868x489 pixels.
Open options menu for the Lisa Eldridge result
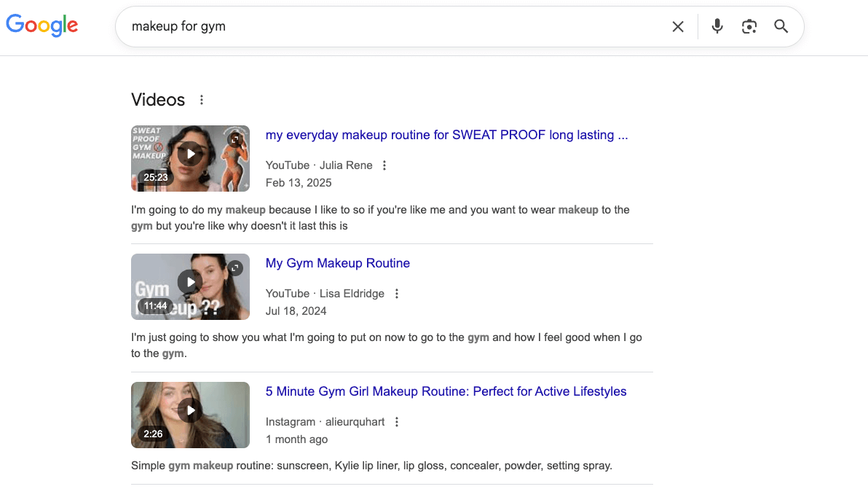396,293
